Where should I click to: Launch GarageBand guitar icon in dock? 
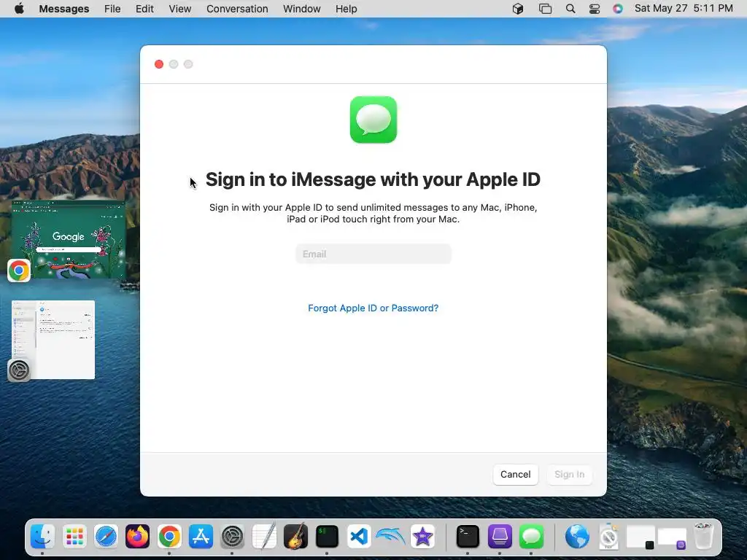pos(296,537)
